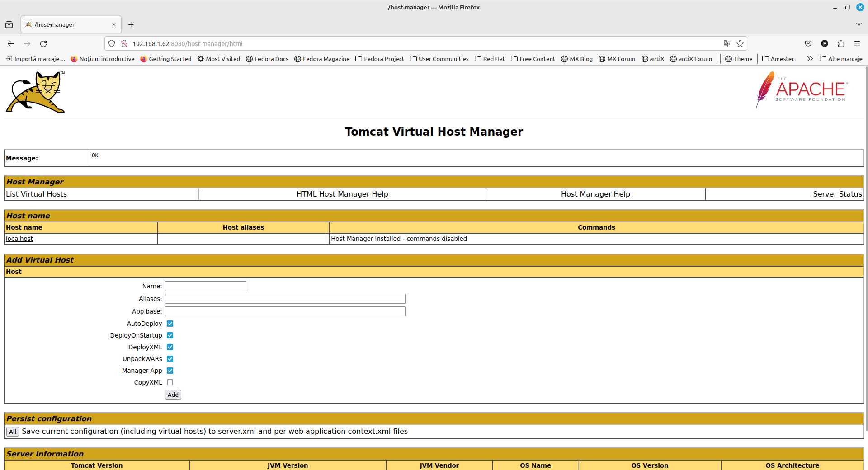This screenshot has height=470, width=868.
Task: Click the Name input field
Action: [206, 286]
